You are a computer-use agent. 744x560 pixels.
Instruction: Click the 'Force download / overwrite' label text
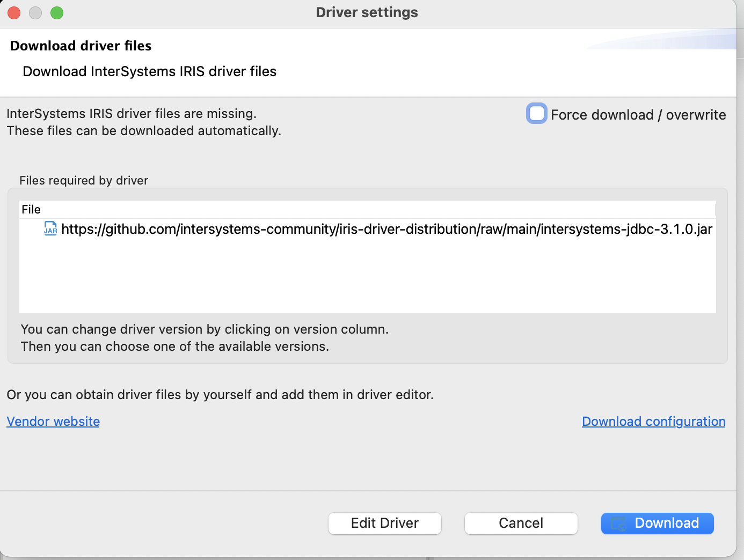click(x=638, y=115)
